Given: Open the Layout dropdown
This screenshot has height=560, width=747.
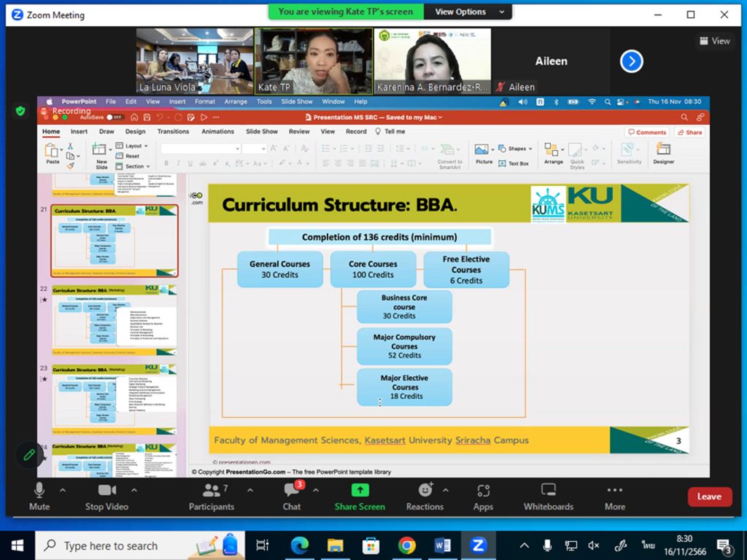Looking at the screenshot, I should (x=132, y=146).
